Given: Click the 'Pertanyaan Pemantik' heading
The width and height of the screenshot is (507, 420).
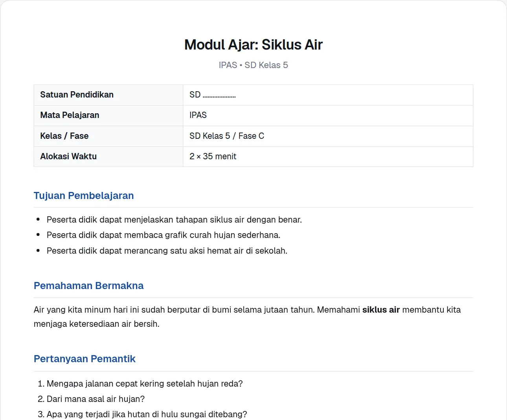Looking at the screenshot, I should (84, 359).
